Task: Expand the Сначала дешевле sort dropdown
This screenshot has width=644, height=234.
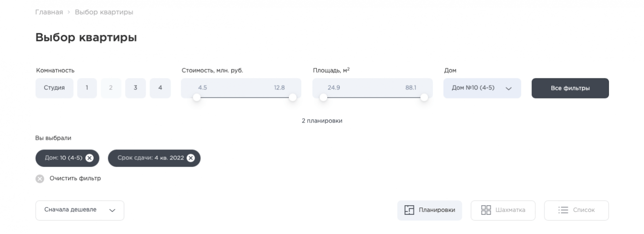Action: coord(80,210)
